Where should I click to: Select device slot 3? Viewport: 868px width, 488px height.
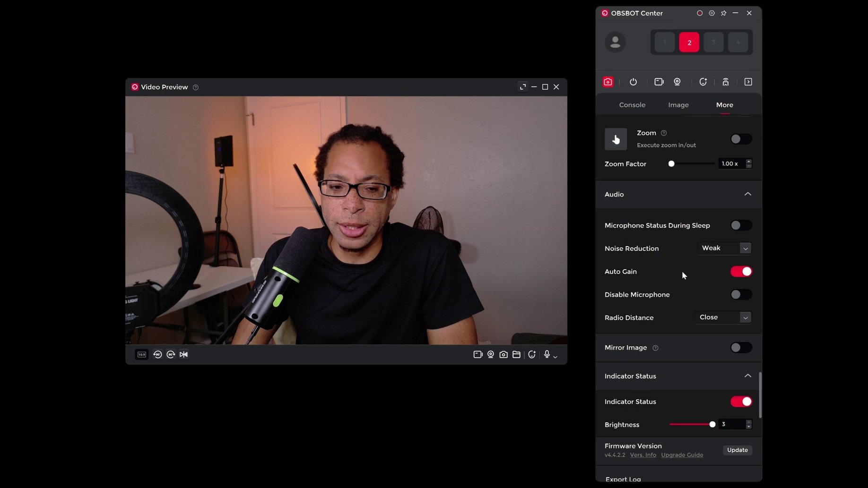tap(713, 43)
